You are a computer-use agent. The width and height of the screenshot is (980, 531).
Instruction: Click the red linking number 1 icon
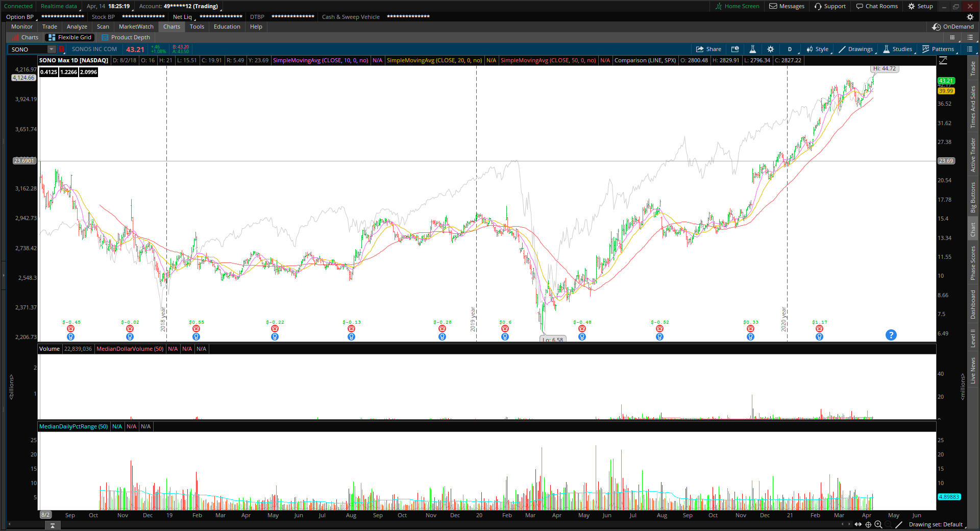point(62,49)
